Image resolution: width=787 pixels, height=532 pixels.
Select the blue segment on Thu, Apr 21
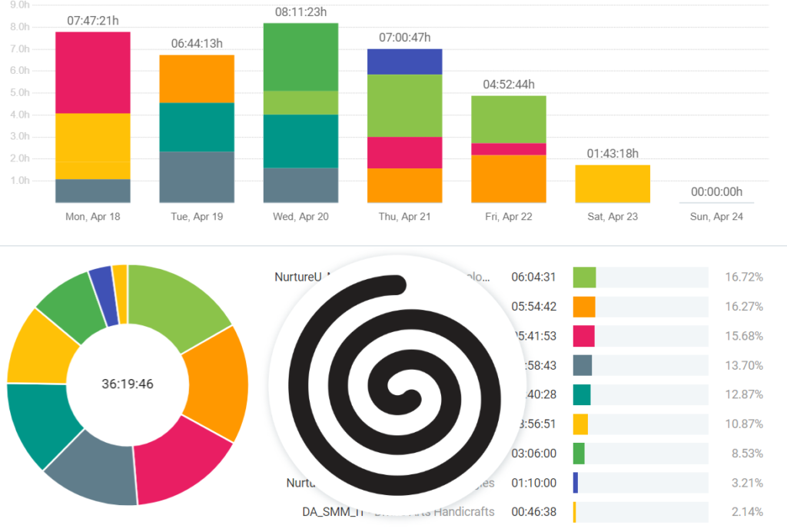click(404, 62)
